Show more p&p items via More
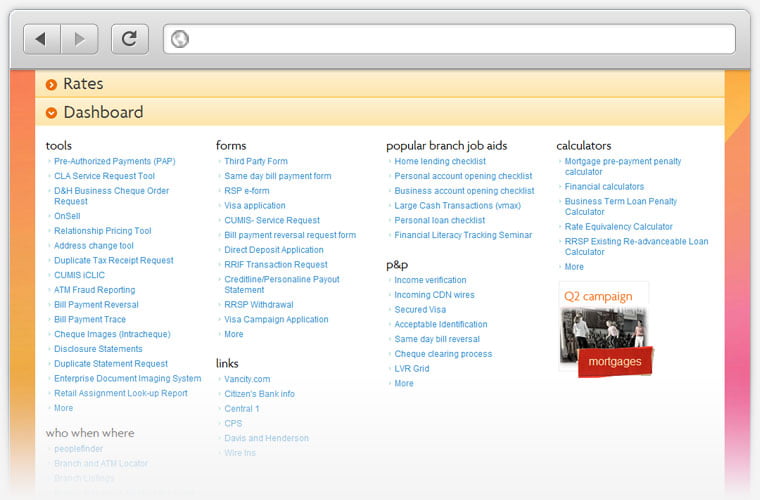This screenshot has width=760, height=500. 404,384
